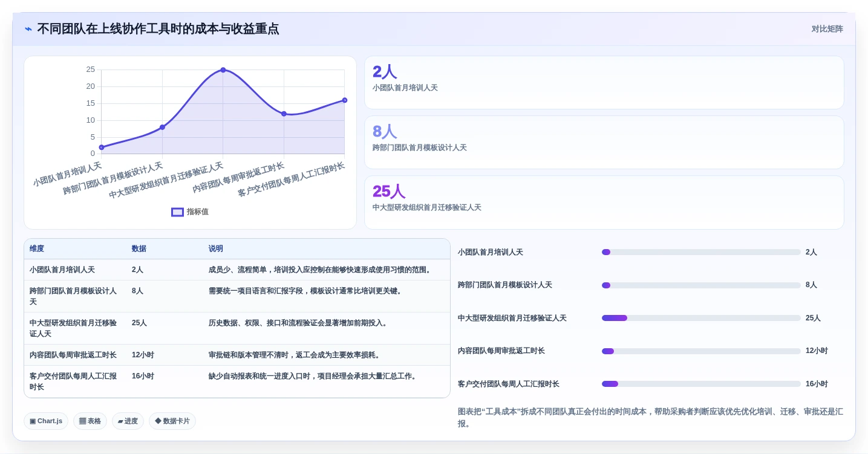Click the chart data point at value 8
This screenshot has width=868, height=454.
coord(162,128)
